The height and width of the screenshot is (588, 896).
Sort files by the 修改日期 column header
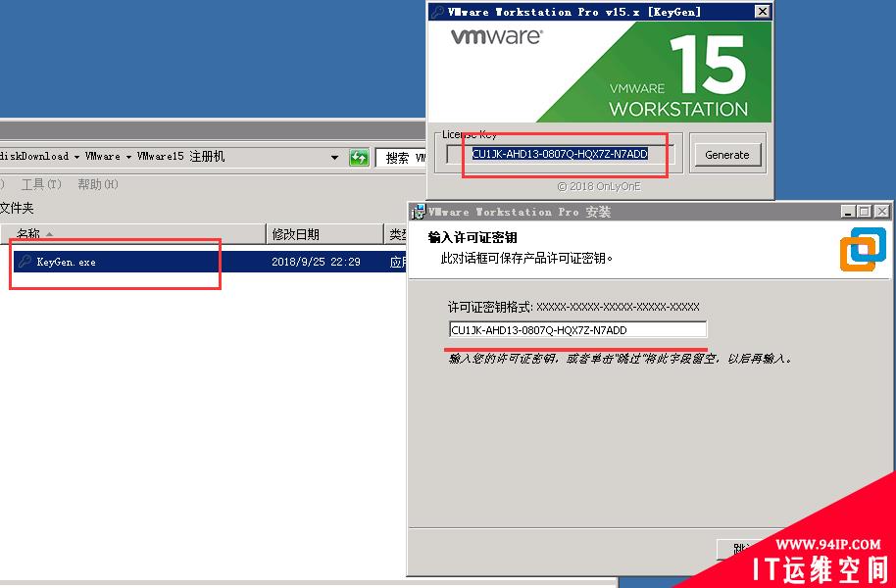pos(324,233)
